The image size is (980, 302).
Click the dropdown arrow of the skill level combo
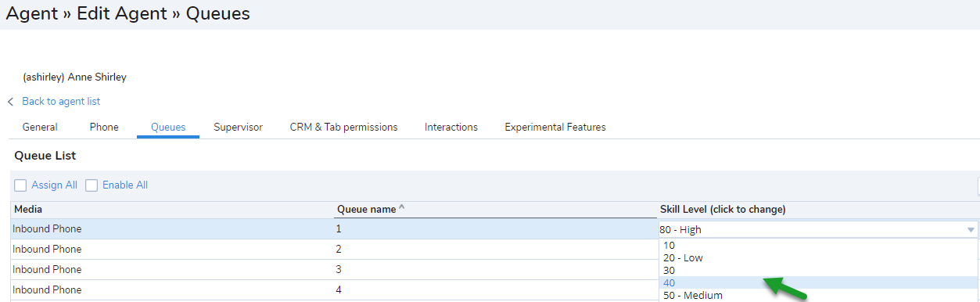(971, 230)
